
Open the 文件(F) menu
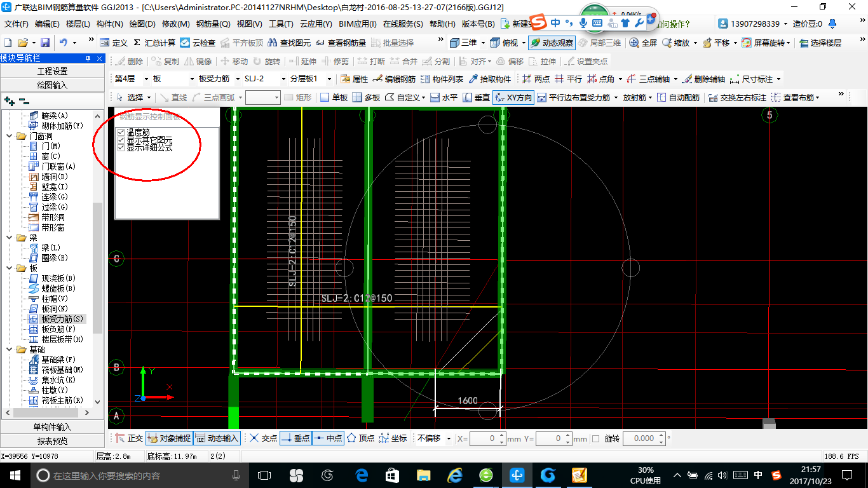(x=17, y=24)
